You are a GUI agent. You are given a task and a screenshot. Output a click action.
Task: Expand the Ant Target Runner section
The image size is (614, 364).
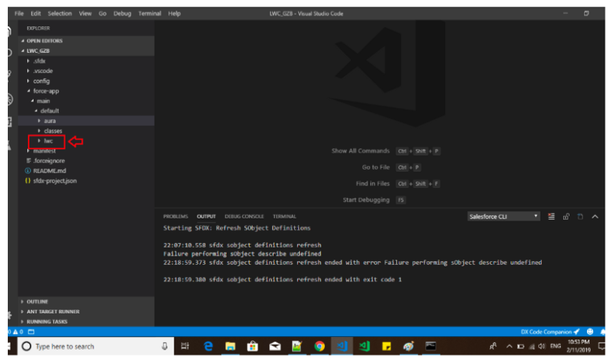pos(86,312)
